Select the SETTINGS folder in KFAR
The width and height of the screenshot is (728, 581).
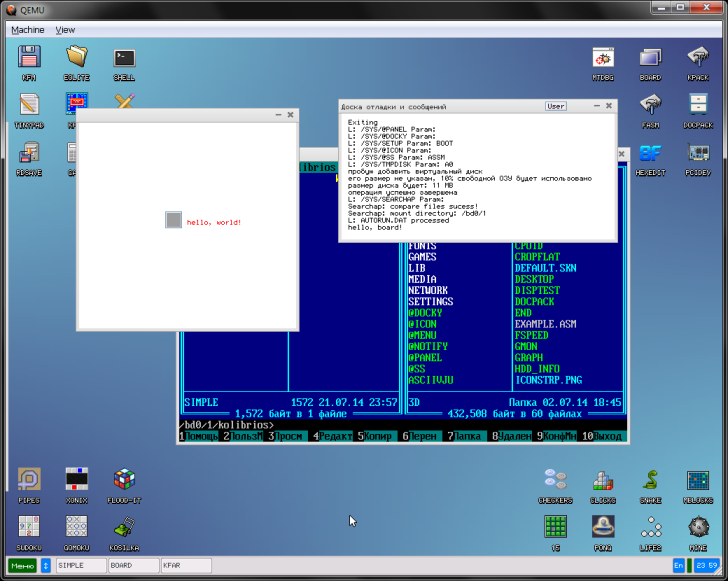(x=430, y=301)
